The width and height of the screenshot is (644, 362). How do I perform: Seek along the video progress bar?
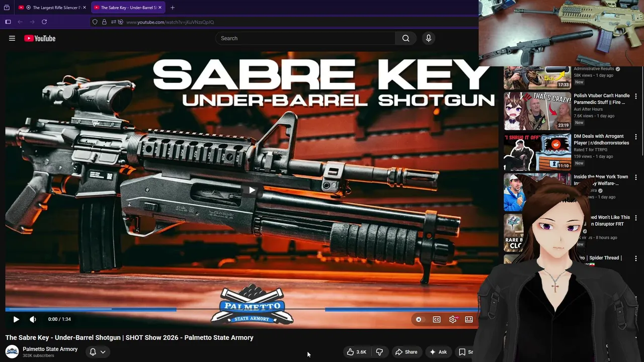[x=242, y=310]
